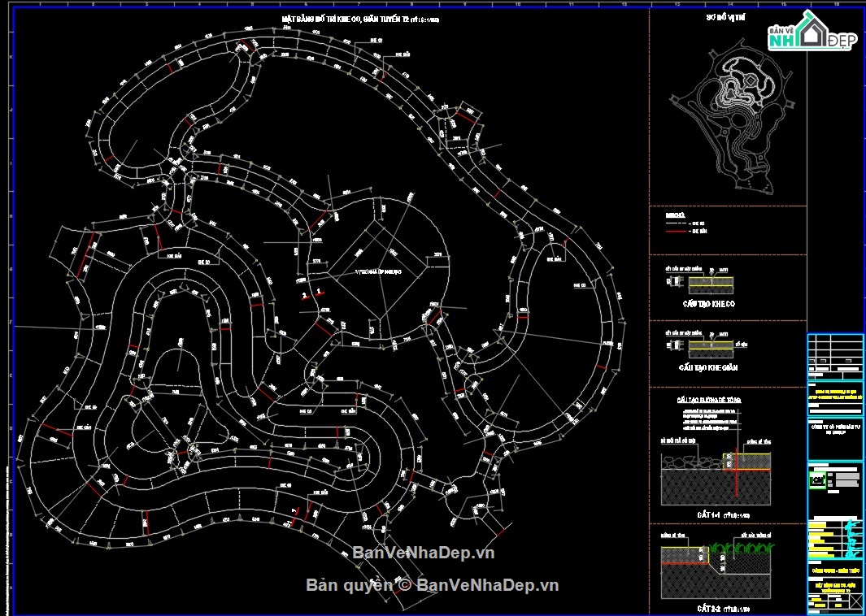Click the BanVeNhaDep.vn watermark text
The image size is (866, 616).
(424, 553)
